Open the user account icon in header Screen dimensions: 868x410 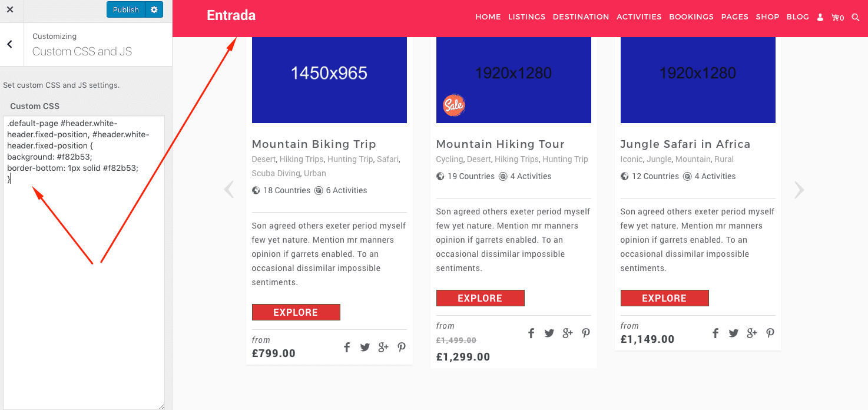[820, 18]
